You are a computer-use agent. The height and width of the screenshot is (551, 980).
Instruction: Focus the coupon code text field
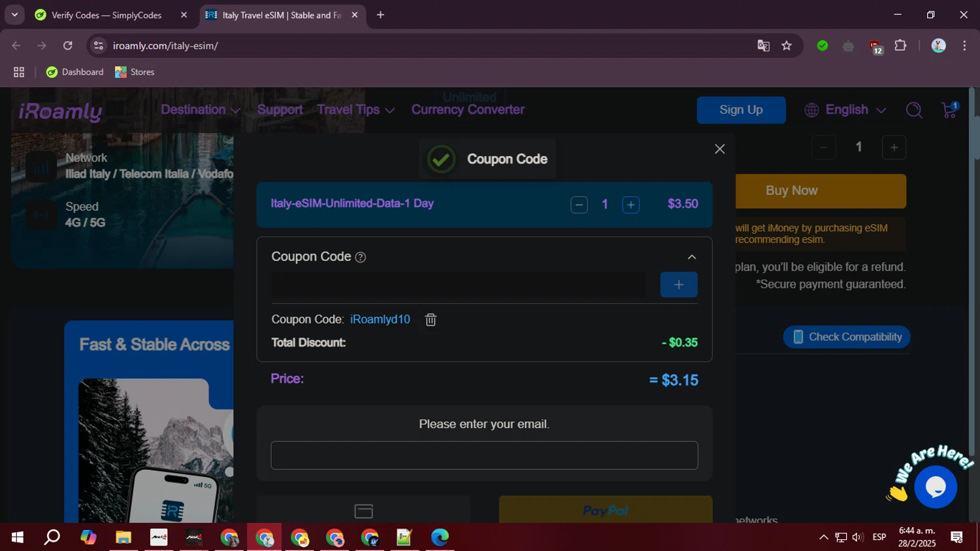[459, 285]
